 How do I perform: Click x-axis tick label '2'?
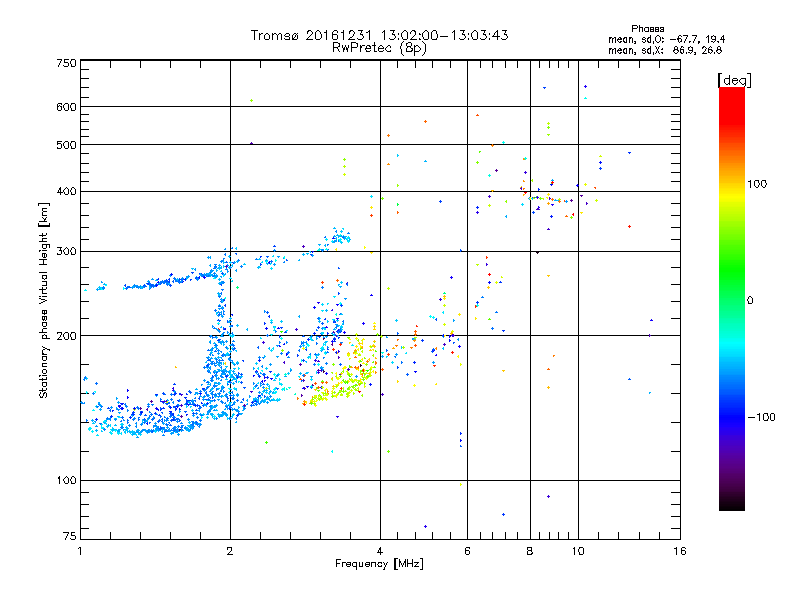point(230,551)
